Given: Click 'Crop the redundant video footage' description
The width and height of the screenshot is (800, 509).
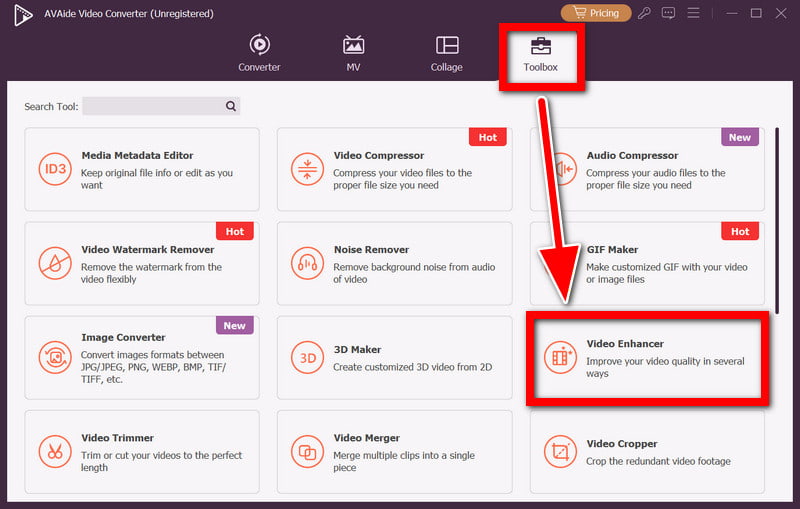Looking at the screenshot, I should [x=658, y=461].
